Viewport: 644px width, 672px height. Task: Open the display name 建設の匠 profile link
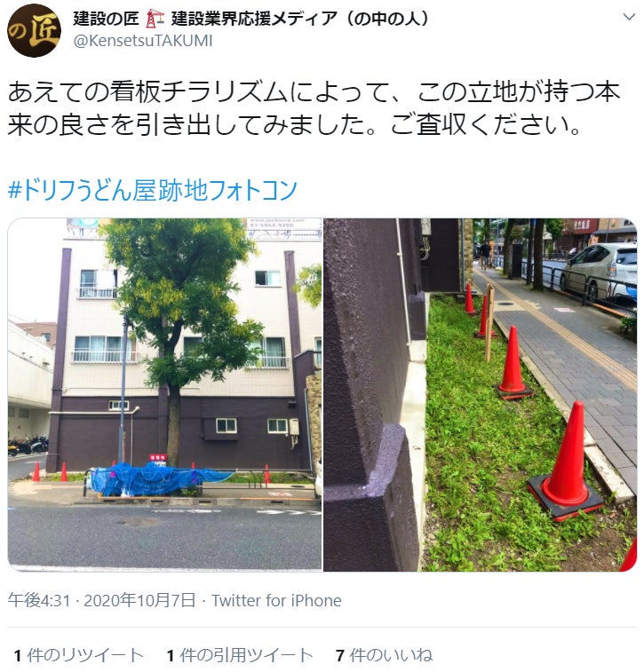[250, 19]
